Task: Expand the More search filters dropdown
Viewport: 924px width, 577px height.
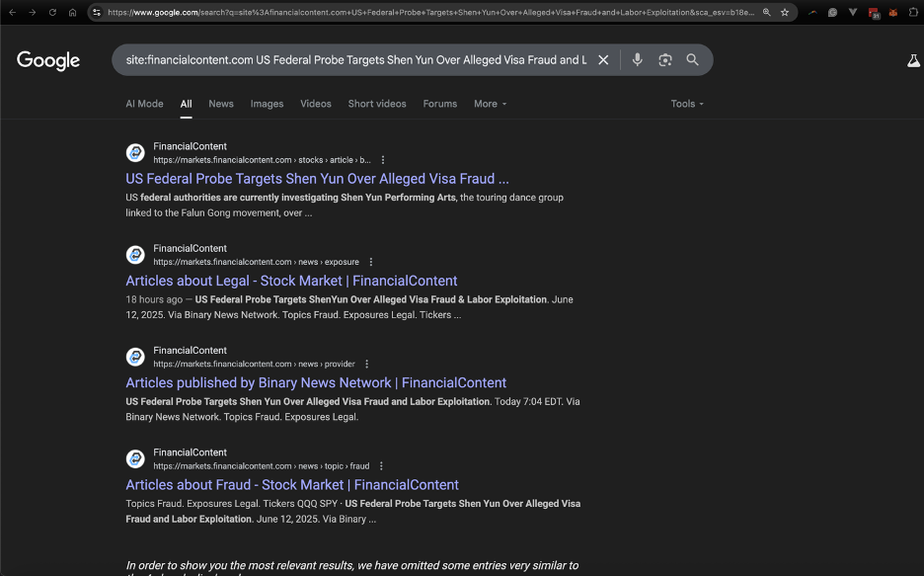Action: pos(491,104)
